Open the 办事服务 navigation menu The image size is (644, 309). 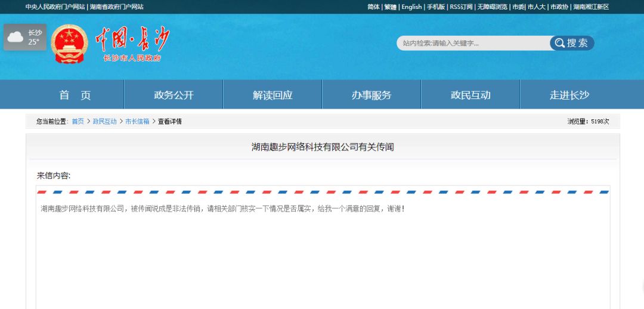(371, 95)
